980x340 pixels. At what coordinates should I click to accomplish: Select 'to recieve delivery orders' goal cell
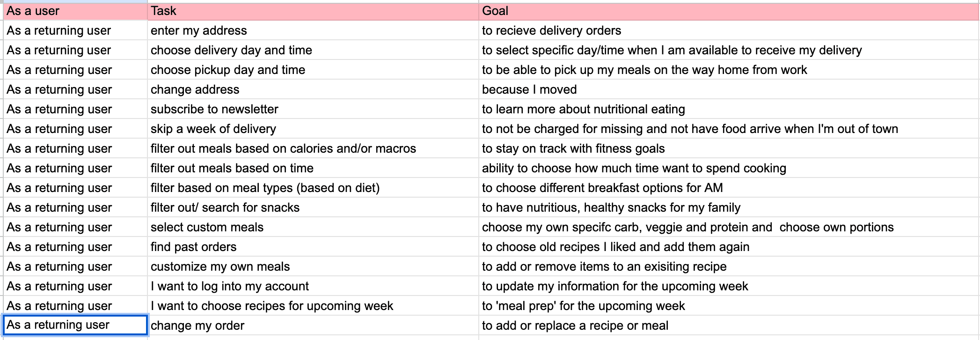tap(729, 30)
